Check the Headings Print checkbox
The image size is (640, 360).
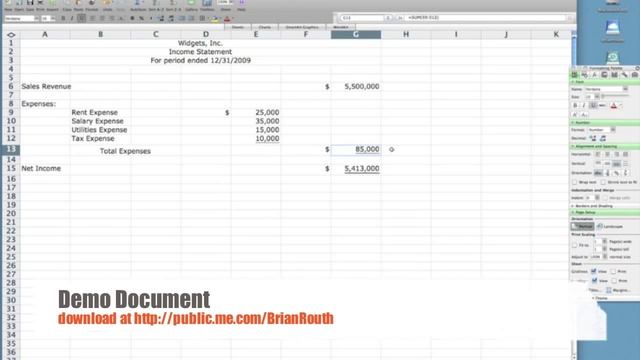click(614, 281)
